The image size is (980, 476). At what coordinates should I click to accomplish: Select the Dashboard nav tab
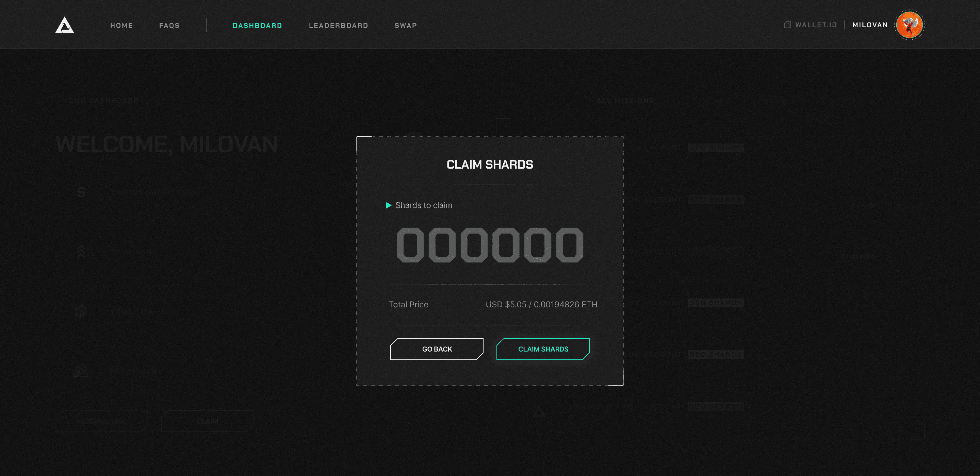pos(257,26)
